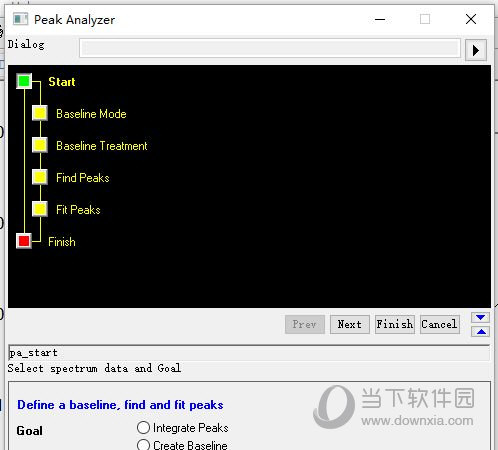The image size is (498, 450).
Task: Select the Integrate Peaks goal option
Action: pos(183,428)
